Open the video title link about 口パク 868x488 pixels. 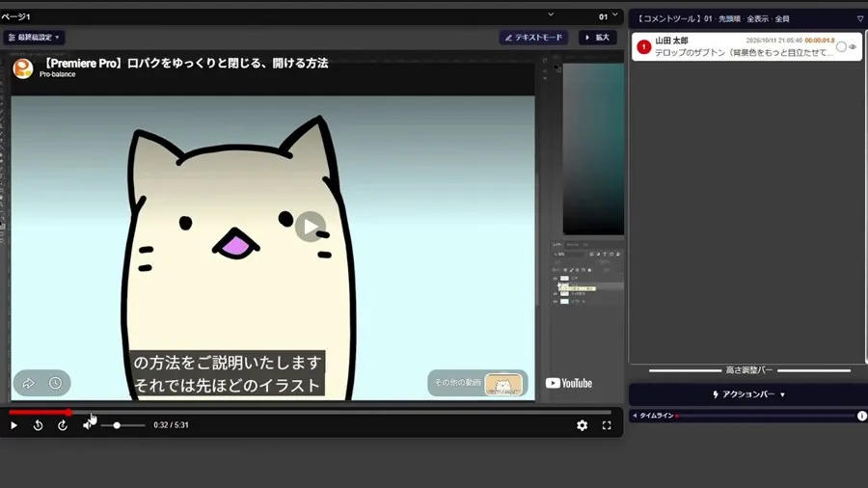pyautogui.click(x=185, y=63)
